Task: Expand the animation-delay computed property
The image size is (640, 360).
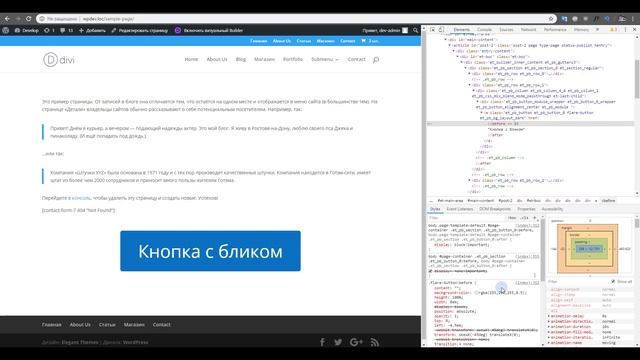Action: point(549,316)
